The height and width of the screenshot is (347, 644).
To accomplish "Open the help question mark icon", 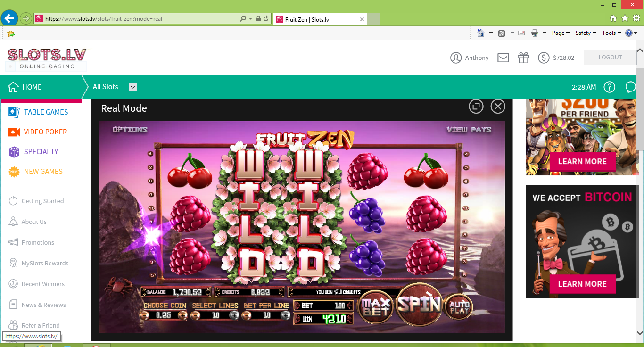I will tap(610, 87).
